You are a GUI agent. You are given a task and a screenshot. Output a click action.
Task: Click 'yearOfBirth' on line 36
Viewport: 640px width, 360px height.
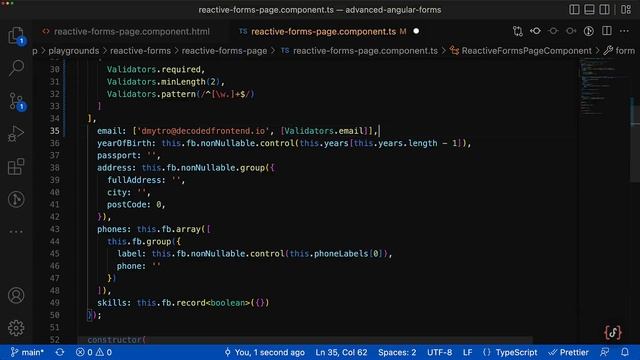coord(124,143)
